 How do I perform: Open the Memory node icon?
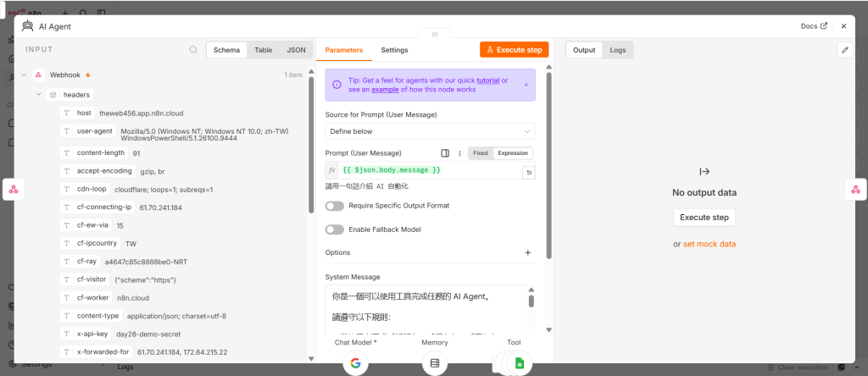coord(435,363)
